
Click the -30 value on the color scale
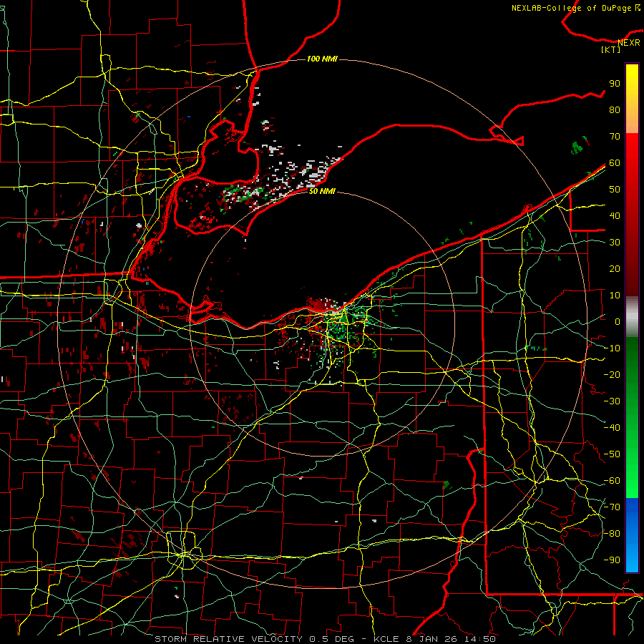612,401
